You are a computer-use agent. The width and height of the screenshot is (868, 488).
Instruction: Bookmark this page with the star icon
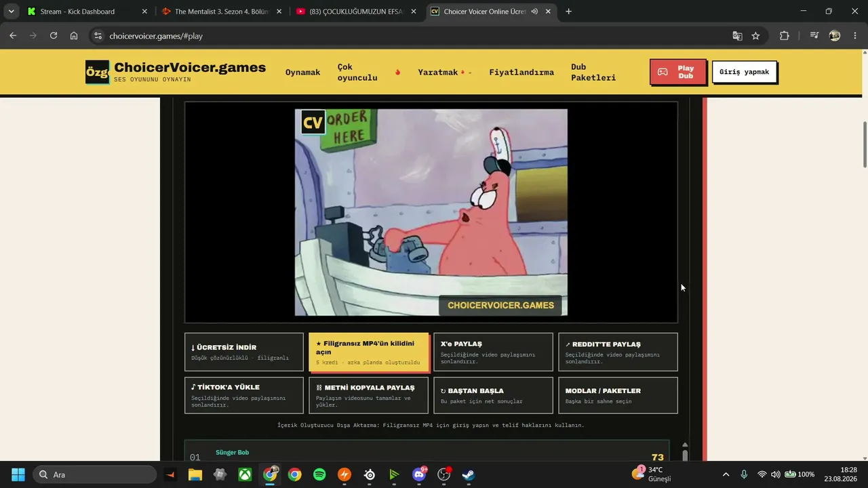pyautogui.click(x=755, y=36)
